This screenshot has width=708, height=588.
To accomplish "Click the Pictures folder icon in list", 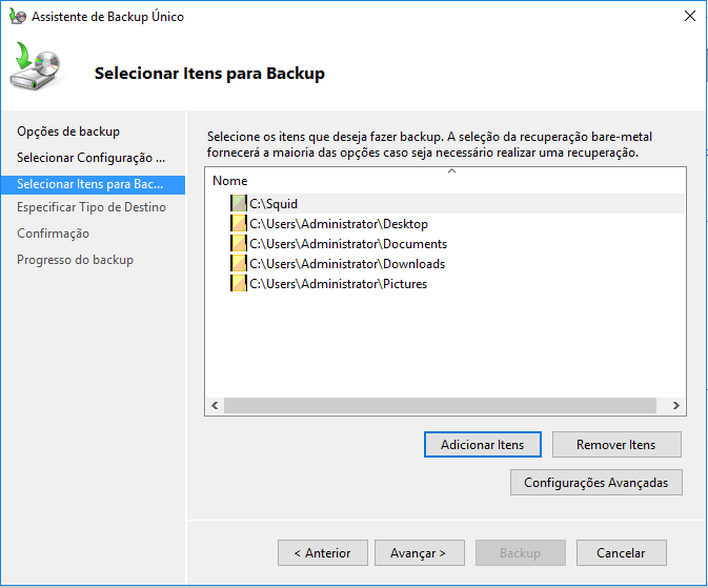I will [238, 283].
